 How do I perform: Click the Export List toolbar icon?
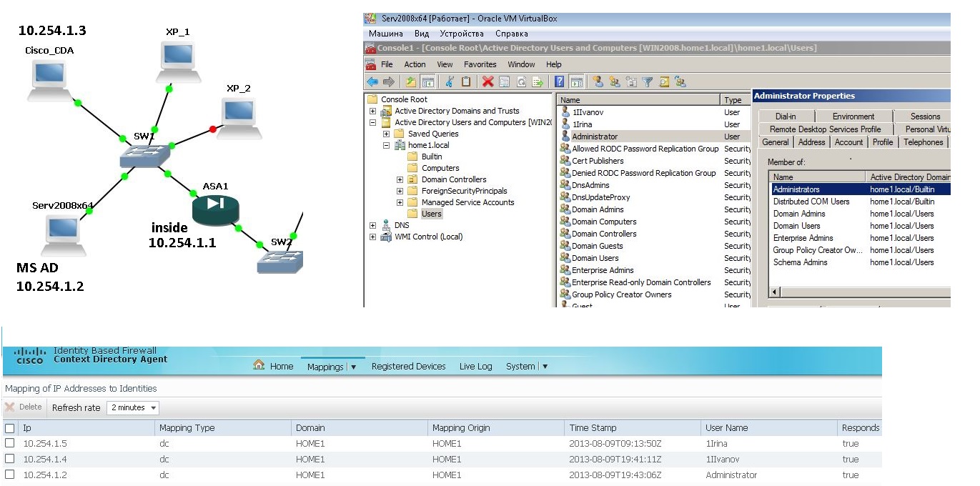[538, 81]
